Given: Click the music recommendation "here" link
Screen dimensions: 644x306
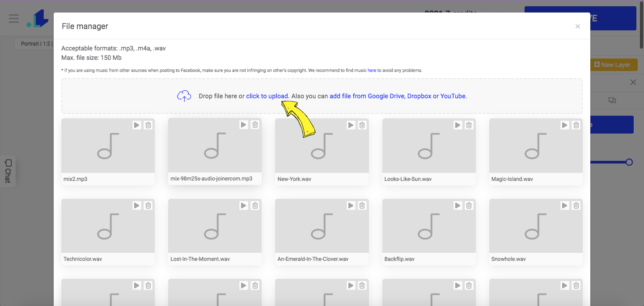Looking at the screenshot, I should pos(372,70).
